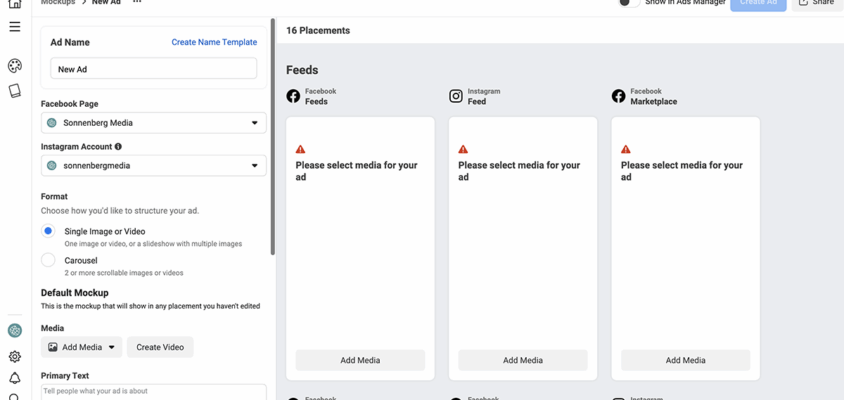Screen dimensions: 844x400
Task: Click the Ad Name input field
Action: coord(153,69)
